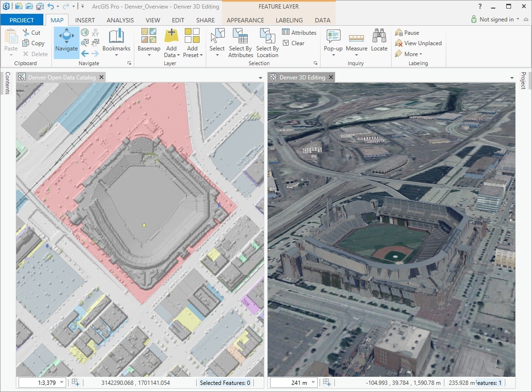
Task: Click the Redo arrow in quick access toolbar
Action: (x=66, y=6)
